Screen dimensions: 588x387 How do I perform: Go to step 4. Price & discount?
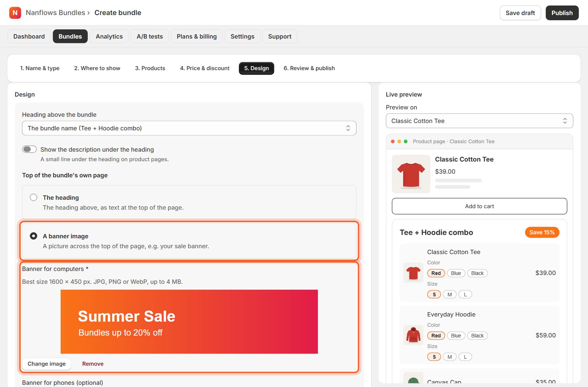205,68
